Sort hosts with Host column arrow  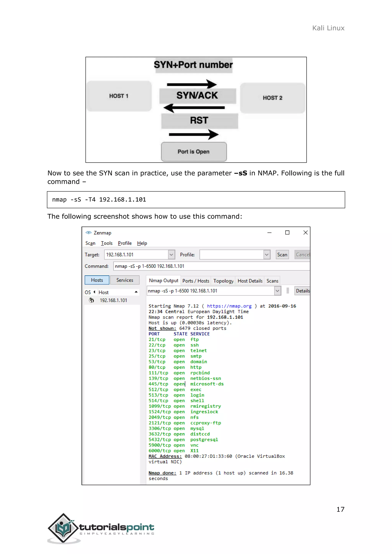[x=136, y=292]
